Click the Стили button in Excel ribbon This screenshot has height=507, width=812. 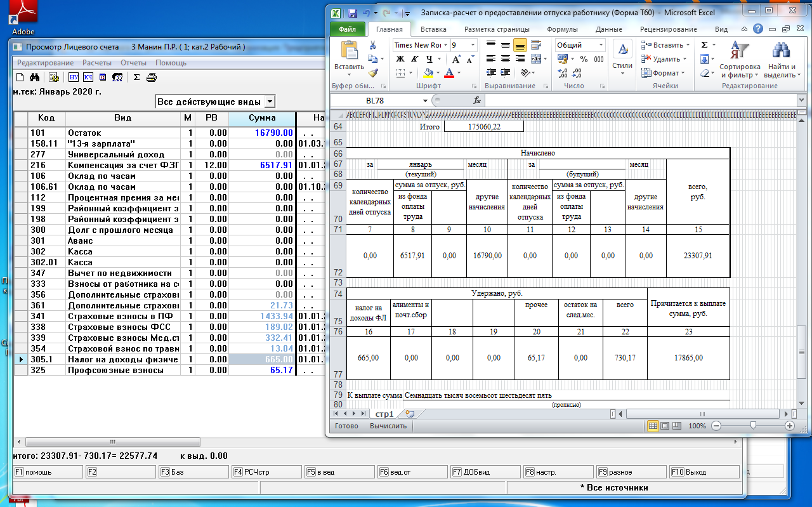622,60
